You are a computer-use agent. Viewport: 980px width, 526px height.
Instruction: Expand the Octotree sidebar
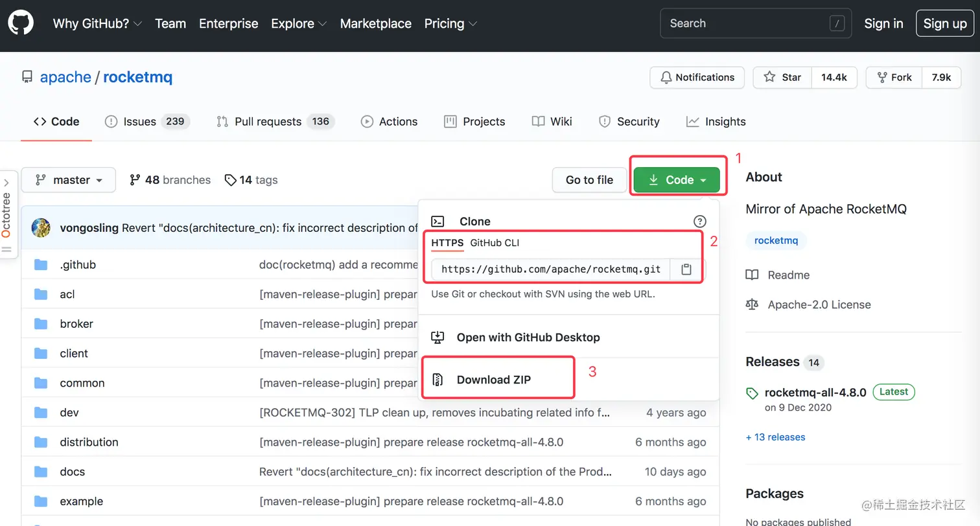6,183
